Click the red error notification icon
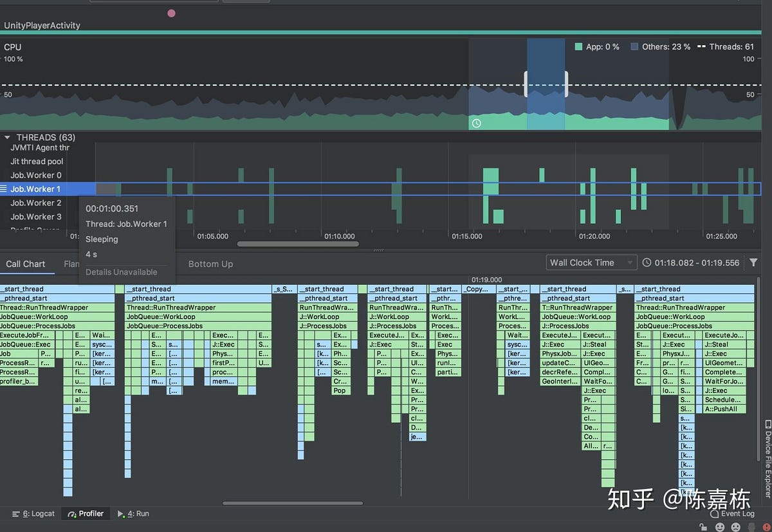 pos(765,527)
